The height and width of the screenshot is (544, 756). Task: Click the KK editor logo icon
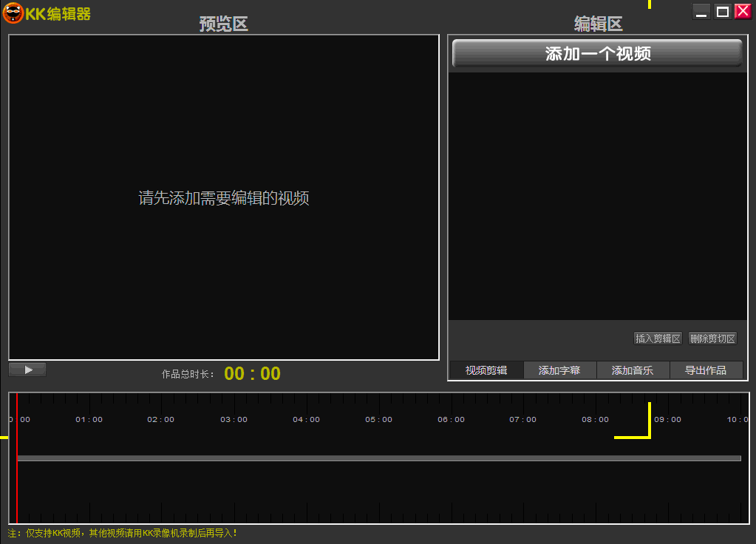click(12, 13)
